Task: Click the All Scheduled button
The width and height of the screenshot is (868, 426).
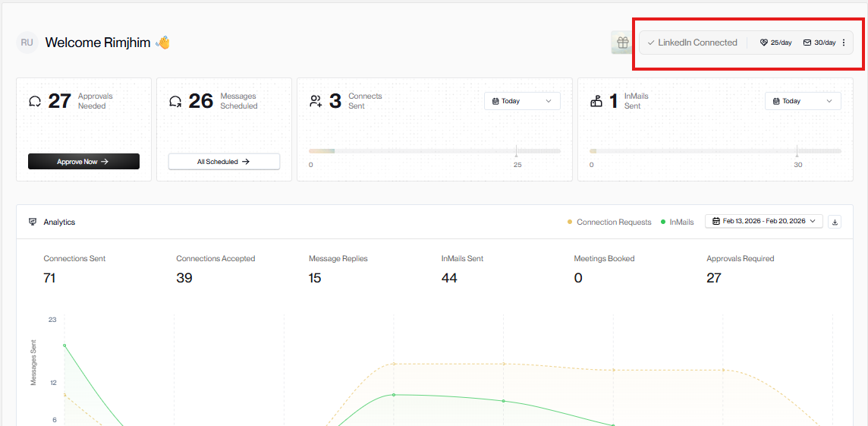Action: tap(224, 161)
